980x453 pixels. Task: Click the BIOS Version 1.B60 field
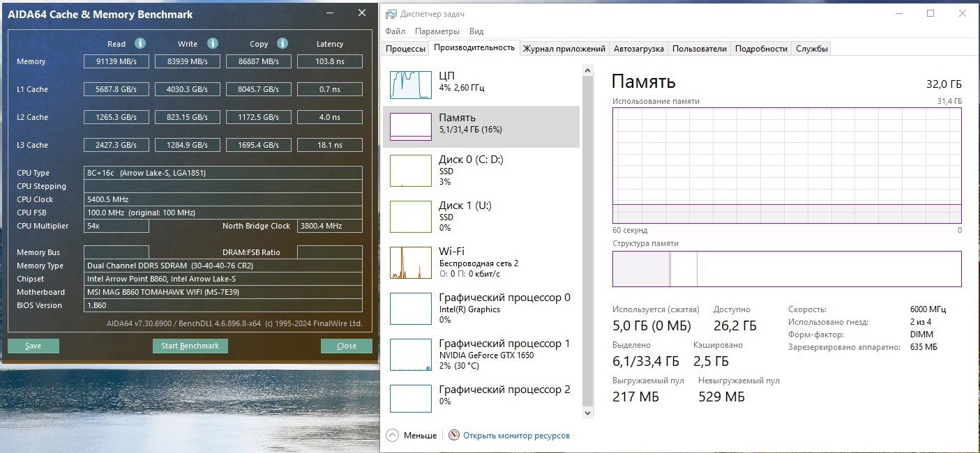(x=223, y=305)
